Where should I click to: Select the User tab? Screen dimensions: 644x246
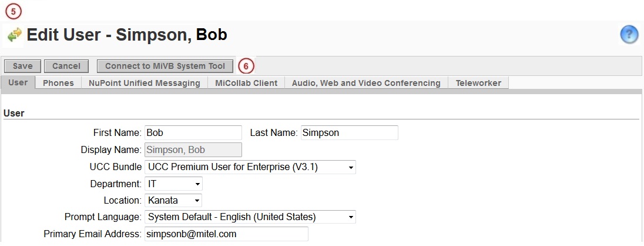(x=18, y=82)
